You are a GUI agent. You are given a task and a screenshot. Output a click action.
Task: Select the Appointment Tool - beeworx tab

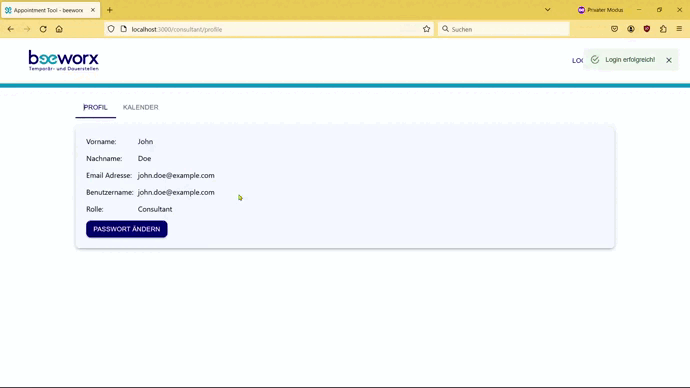click(x=51, y=10)
